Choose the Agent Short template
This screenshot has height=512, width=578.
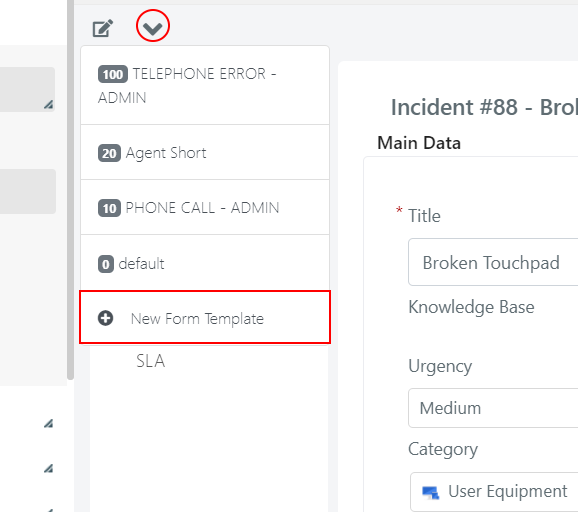click(205, 153)
